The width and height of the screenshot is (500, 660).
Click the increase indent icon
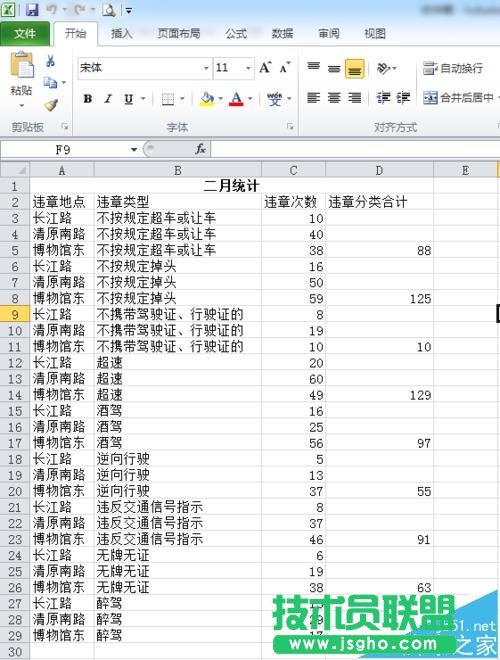[403, 98]
